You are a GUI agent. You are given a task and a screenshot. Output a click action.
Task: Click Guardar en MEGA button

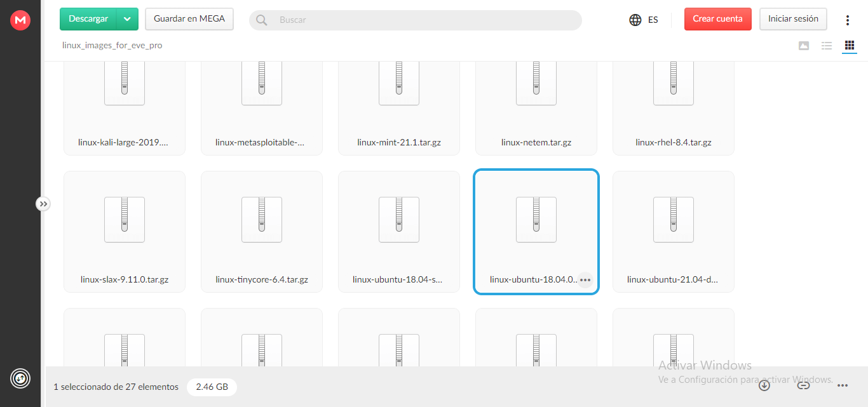(x=189, y=19)
